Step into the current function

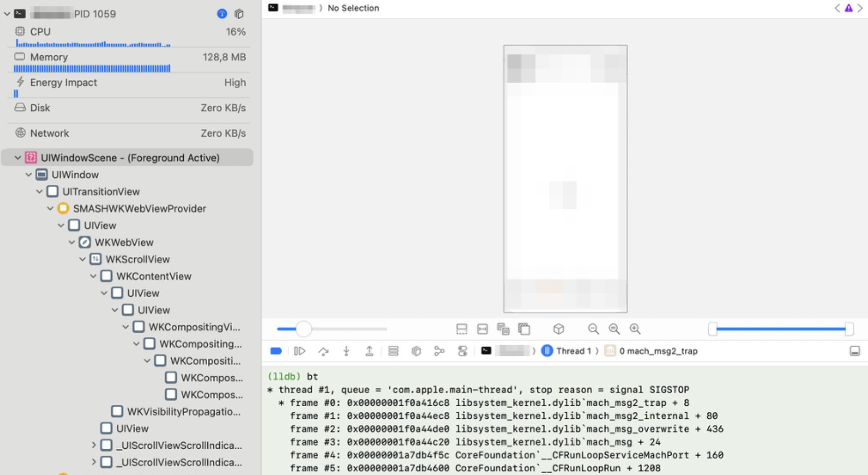click(x=346, y=351)
